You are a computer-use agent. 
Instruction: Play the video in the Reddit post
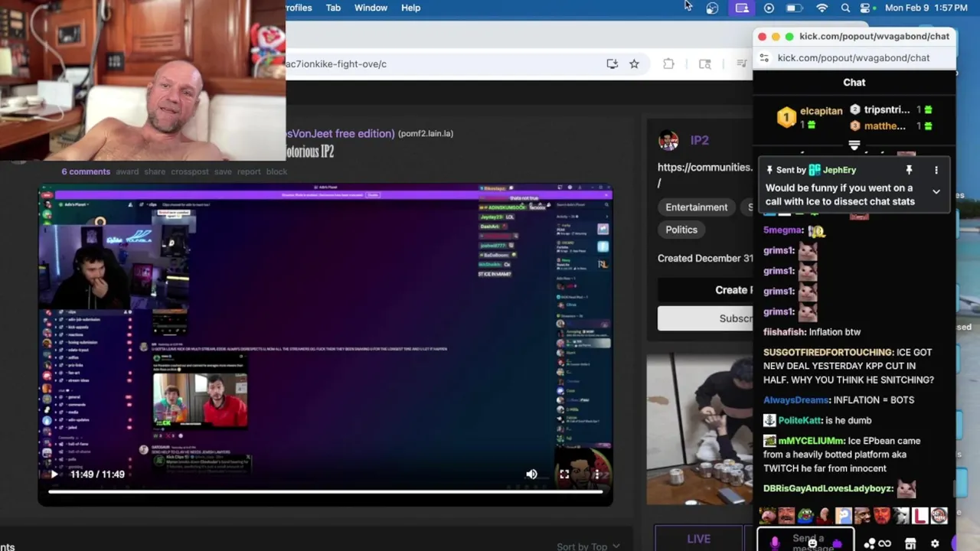(54, 474)
